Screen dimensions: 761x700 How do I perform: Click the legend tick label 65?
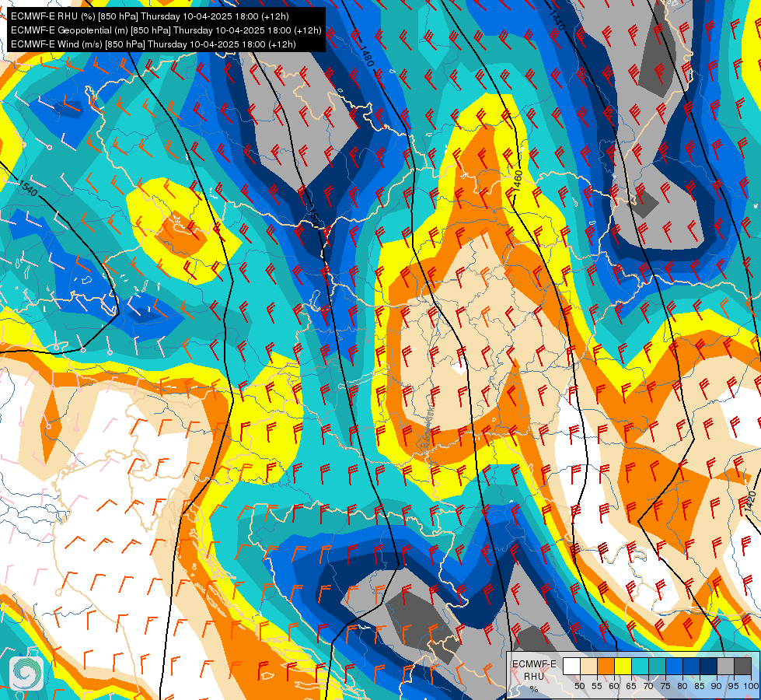631,686
